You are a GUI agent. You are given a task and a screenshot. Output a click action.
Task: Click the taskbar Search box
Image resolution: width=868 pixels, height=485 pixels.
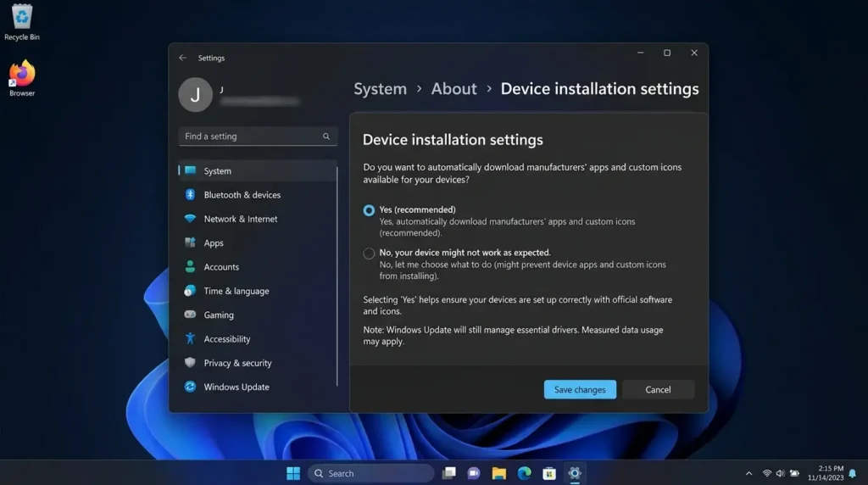point(371,473)
